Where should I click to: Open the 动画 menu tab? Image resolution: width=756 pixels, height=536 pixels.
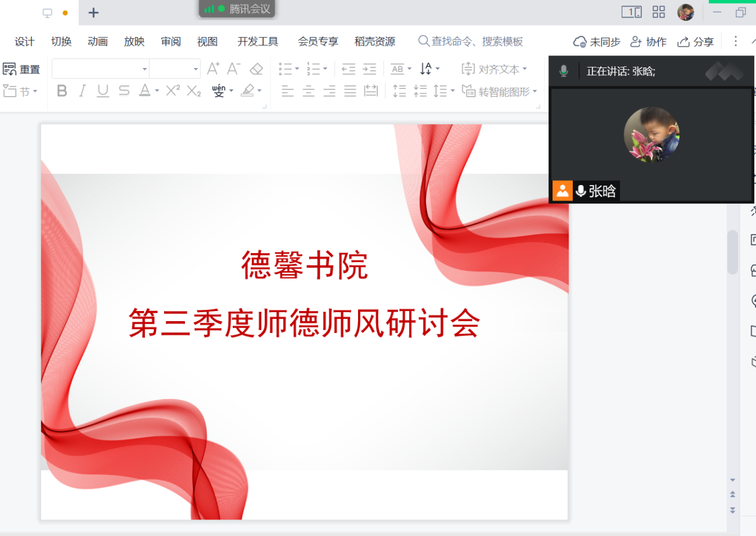(x=97, y=42)
